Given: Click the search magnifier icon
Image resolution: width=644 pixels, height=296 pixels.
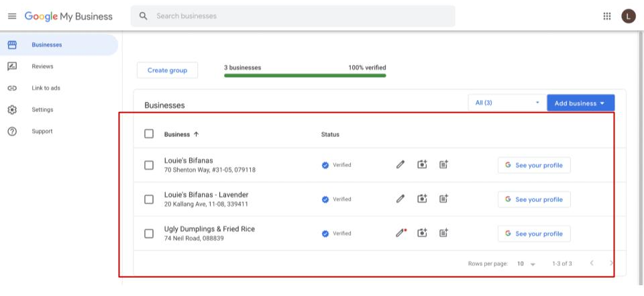Looking at the screenshot, I should pyautogui.click(x=143, y=16).
